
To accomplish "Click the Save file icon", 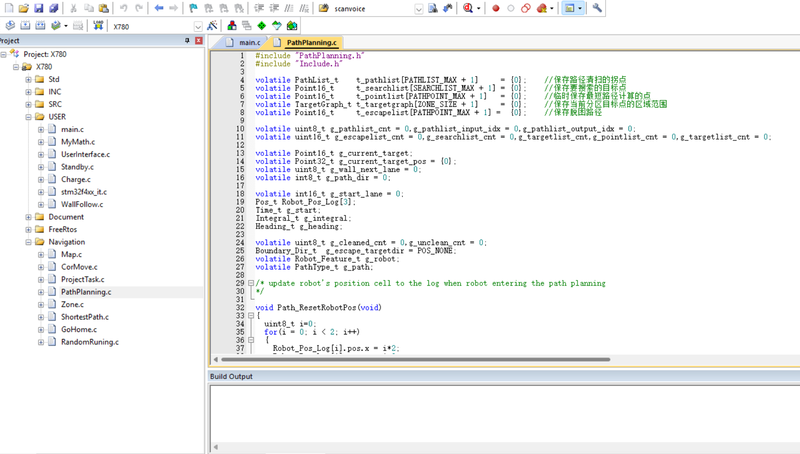I will pyautogui.click(x=41, y=8).
